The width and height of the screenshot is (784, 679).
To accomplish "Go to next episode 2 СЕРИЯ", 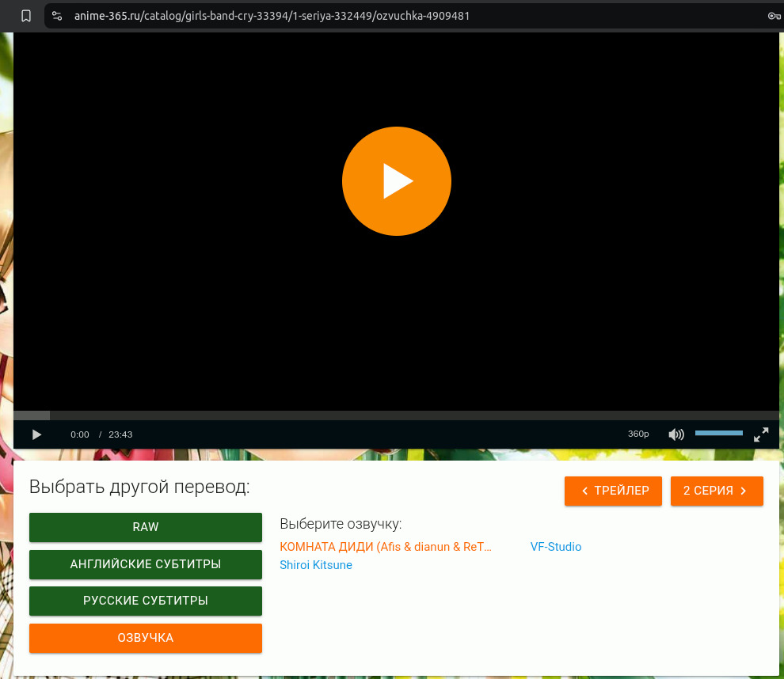I will point(716,491).
